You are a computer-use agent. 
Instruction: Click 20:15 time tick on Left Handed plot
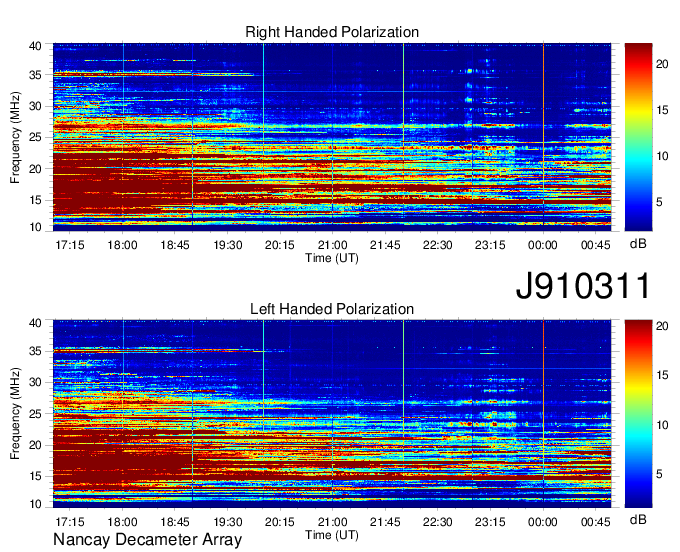(280, 522)
